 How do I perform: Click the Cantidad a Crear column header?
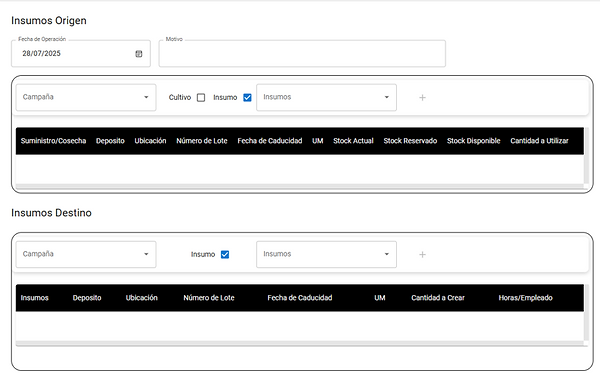coord(438,298)
